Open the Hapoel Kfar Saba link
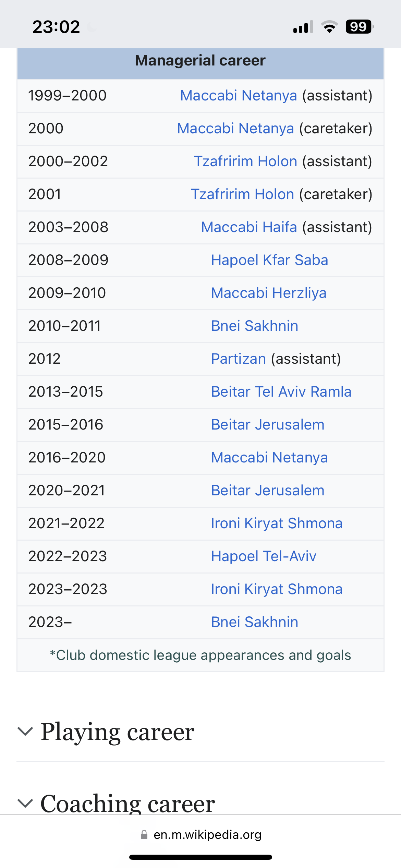This screenshot has height=868, width=401. pos(270,260)
